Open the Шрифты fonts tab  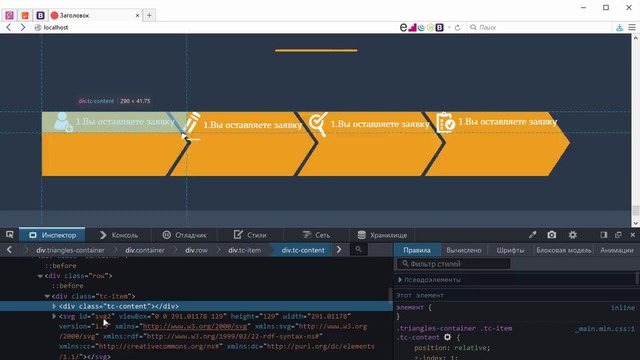[x=510, y=250]
